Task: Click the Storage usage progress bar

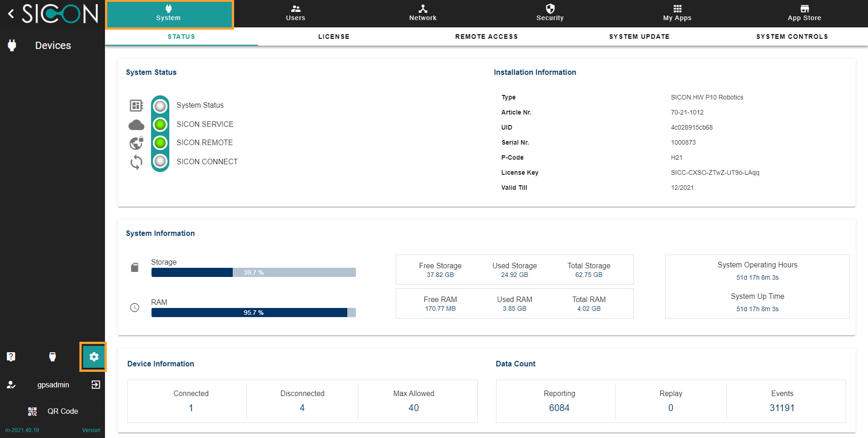Action: pyautogui.click(x=253, y=272)
